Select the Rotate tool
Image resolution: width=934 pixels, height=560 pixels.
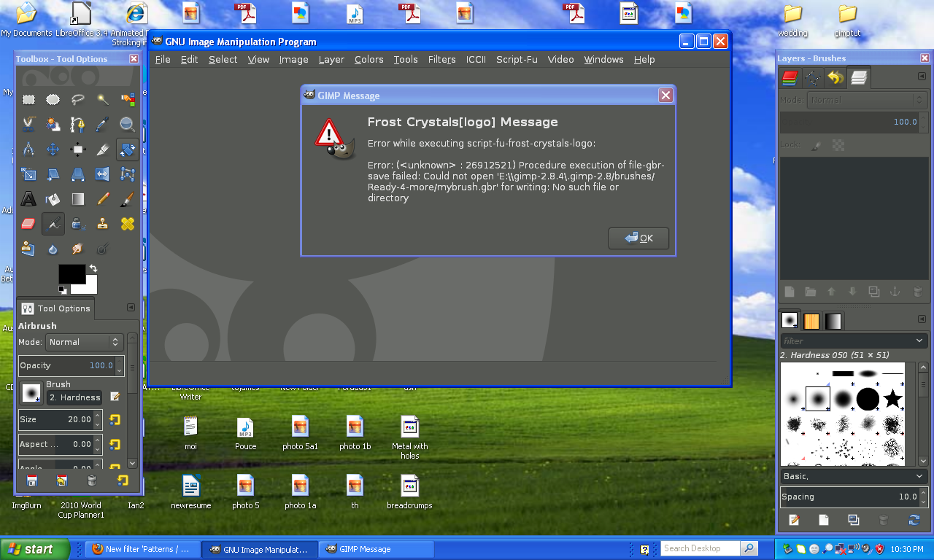(x=128, y=149)
